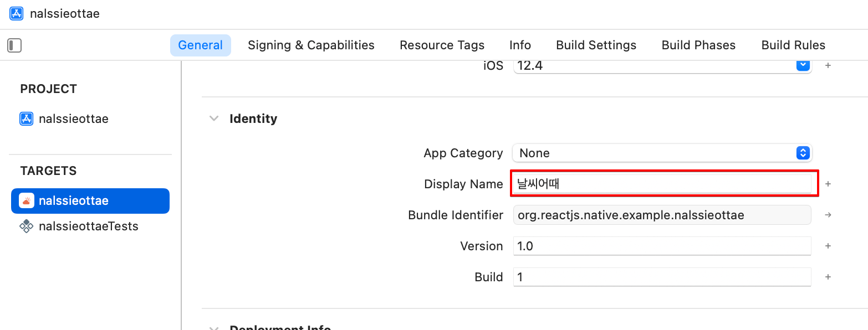Open the Build Rules tab
The height and width of the screenshot is (330, 868).
tap(793, 45)
